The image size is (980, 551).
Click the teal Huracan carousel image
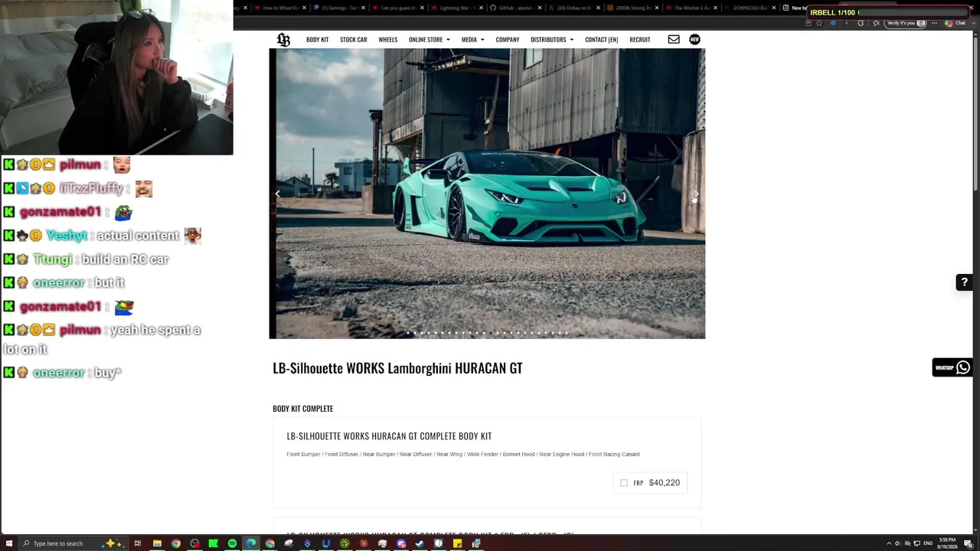[x=487, y=194]
